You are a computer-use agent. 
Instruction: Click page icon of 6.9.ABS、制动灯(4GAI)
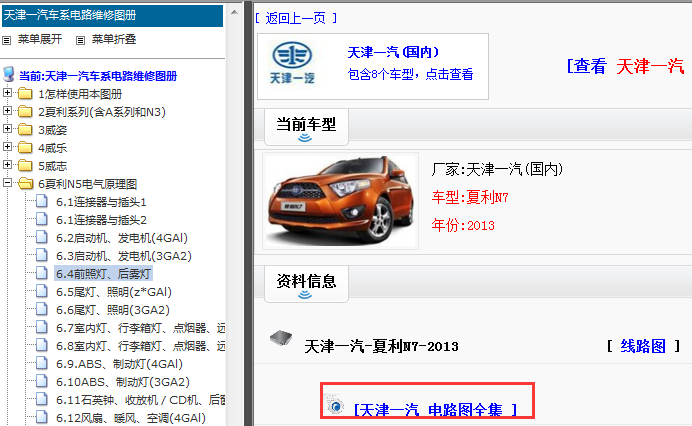(41, 363)
